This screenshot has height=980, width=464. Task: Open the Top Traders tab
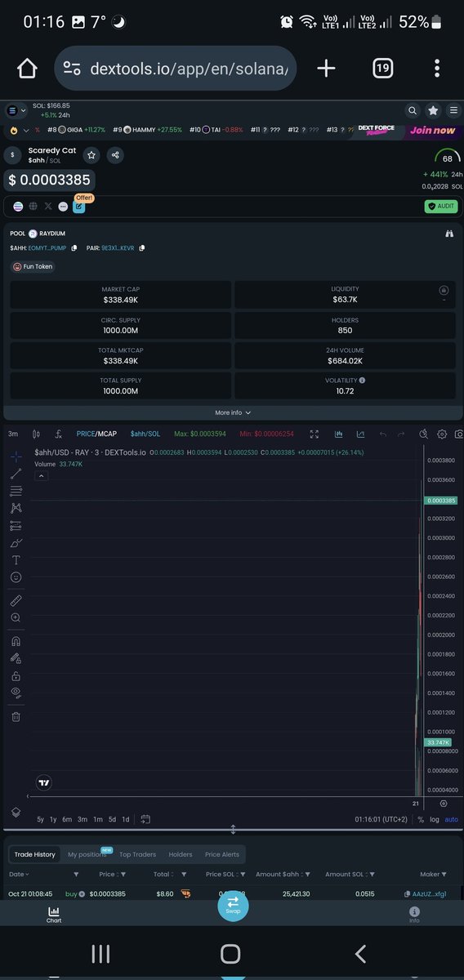coord(137,854)
